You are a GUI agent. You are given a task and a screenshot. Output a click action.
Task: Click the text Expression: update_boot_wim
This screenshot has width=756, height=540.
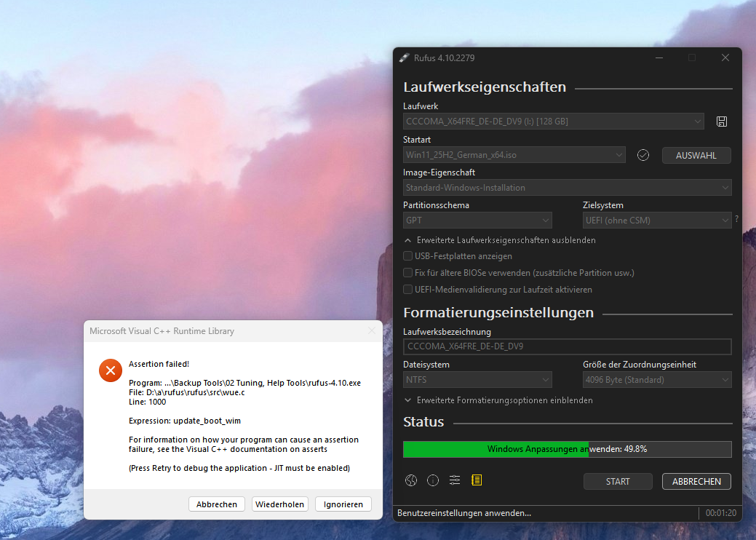(x=185, y=421)
